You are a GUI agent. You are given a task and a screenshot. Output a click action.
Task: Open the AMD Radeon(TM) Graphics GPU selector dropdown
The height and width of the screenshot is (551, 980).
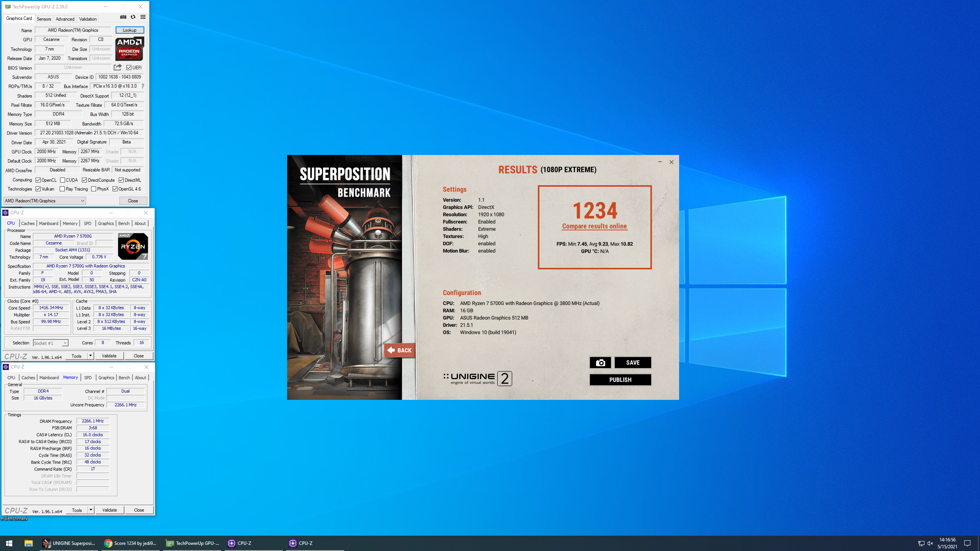45,201
